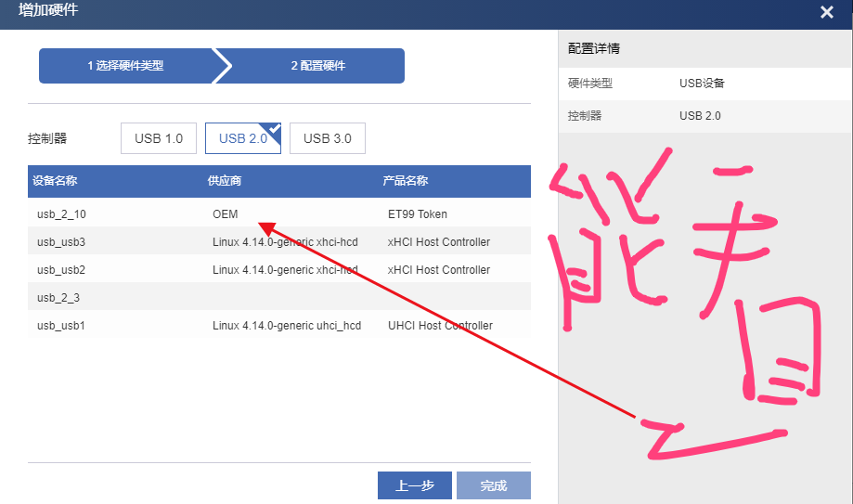The height and width of the screenshot is (504, 853).
Task: Click the ET99 Token product cell
Action: click(418, 213)
